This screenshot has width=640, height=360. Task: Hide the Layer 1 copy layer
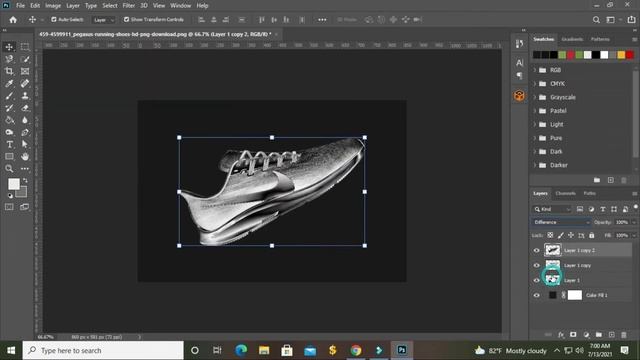[x=536, y=266]
